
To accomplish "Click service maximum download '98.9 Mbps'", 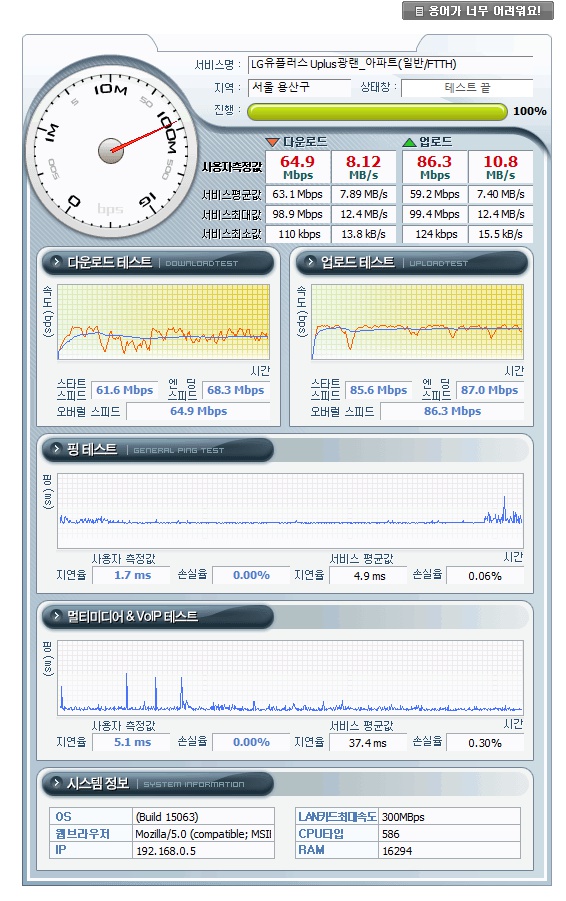I will coord(298,214).
